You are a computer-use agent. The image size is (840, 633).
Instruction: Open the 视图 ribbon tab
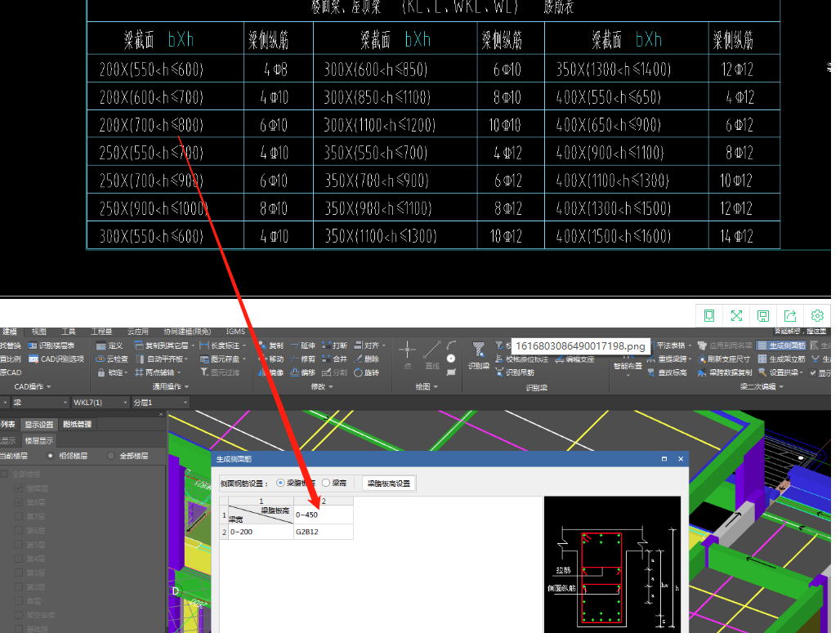tap(39, 332)
